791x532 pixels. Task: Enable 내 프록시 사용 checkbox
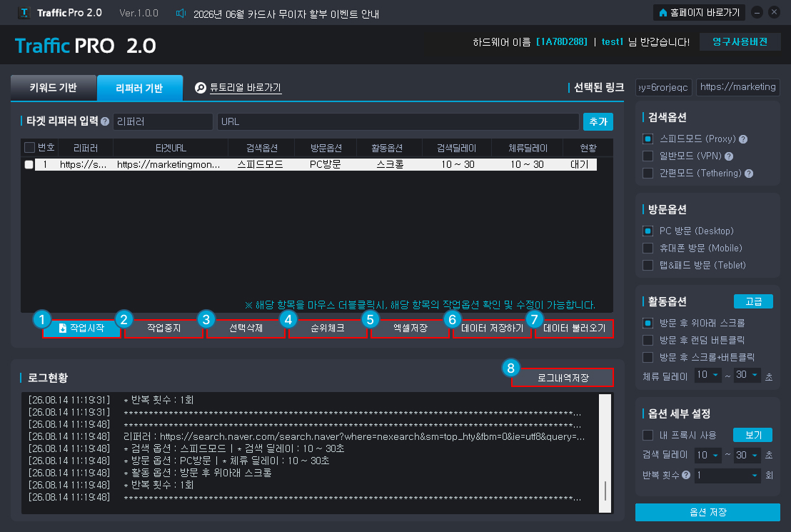(648, 435)
